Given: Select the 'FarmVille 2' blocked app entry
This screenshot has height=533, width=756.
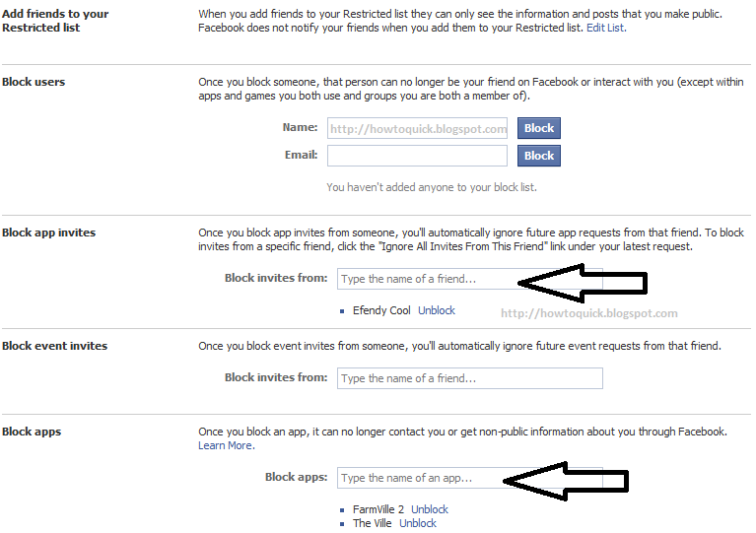Looking at the screenshot, I should [x=378, y=509].
